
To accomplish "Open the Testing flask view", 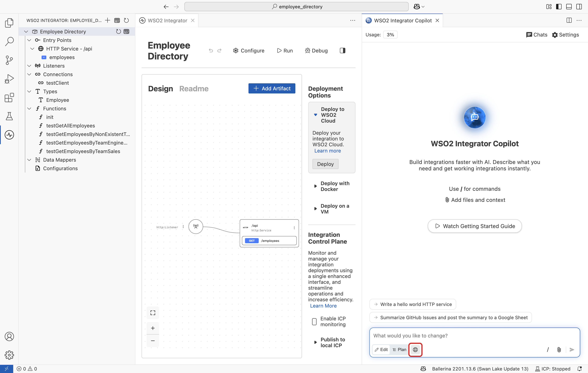I will coord(9,116).
